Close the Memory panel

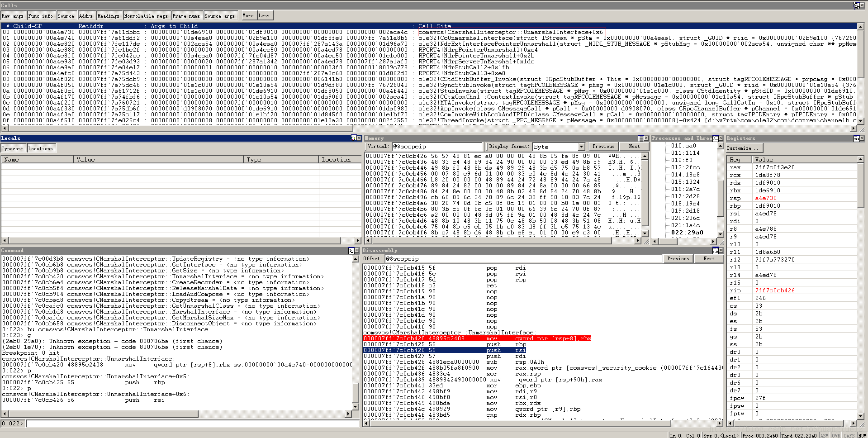[646, 138]
